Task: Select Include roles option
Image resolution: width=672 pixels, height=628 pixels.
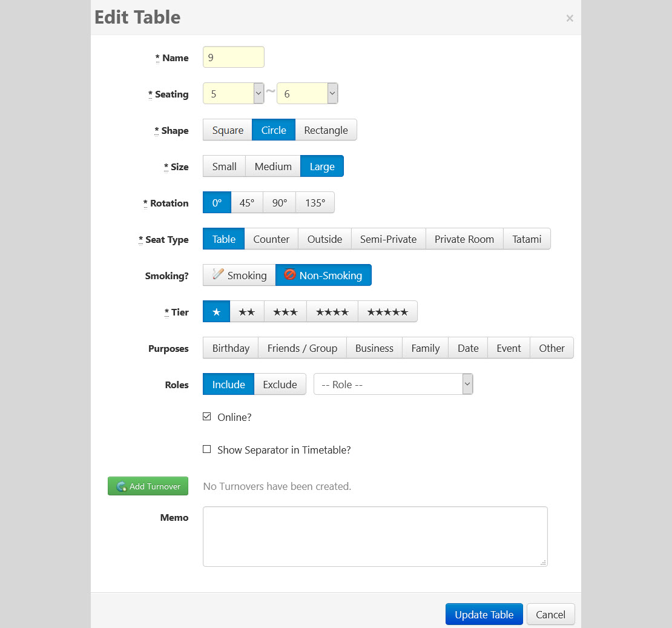Action: [x=228, y=385]
